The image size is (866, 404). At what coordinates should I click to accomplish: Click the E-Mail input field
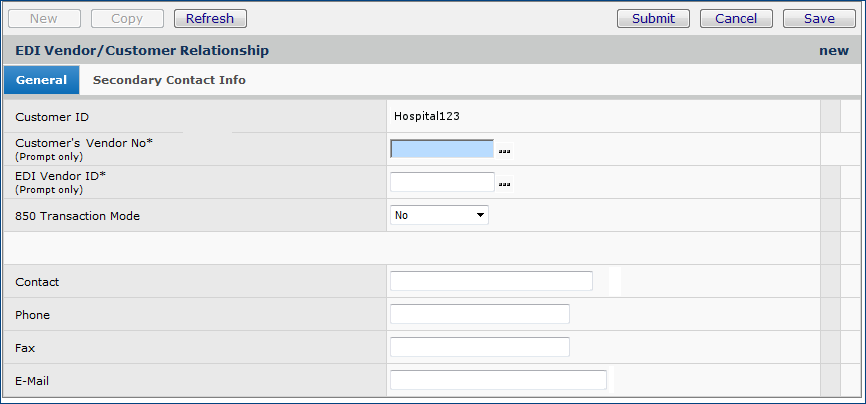[498, 380]
